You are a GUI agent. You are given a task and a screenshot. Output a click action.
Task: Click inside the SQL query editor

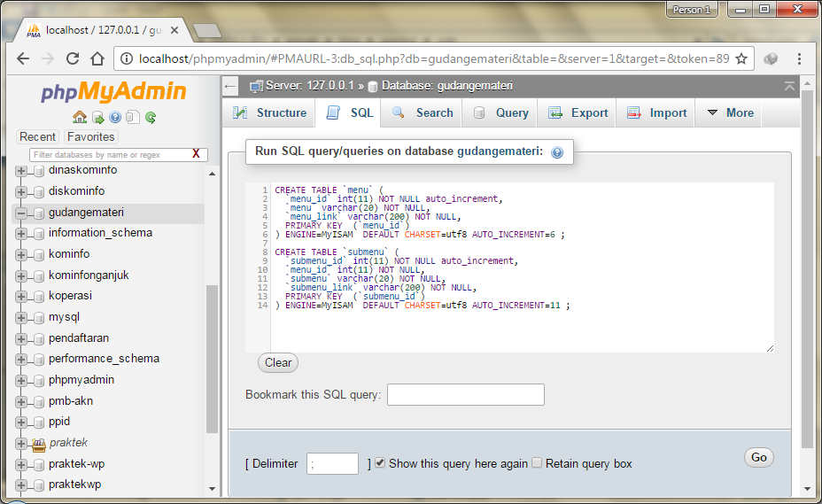[x=522, y=267]
